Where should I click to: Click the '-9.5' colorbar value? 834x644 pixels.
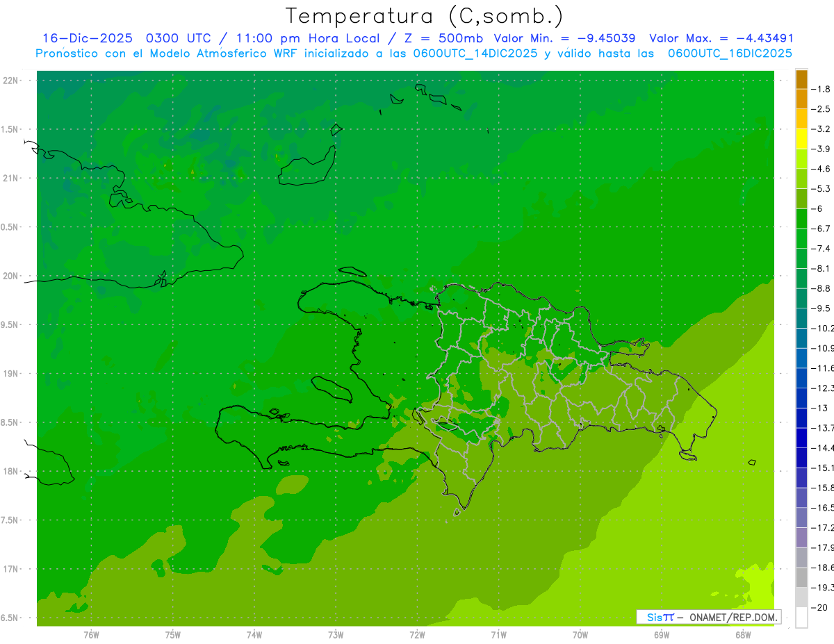click(821, 308)
